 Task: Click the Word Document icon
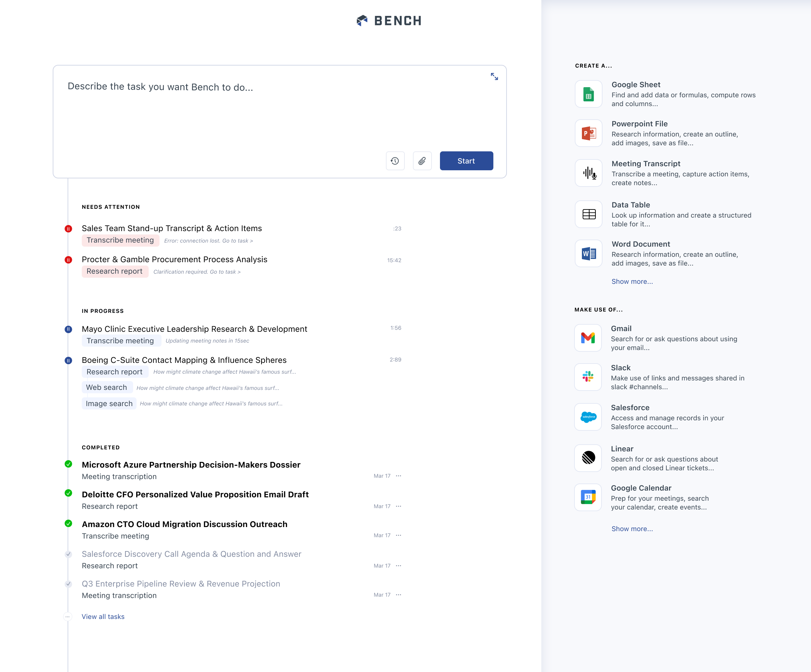(x=589, y=253)
